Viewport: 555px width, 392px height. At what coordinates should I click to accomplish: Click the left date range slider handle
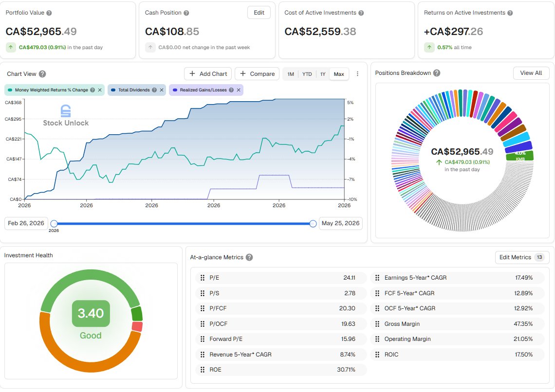(x=54, y=224)
